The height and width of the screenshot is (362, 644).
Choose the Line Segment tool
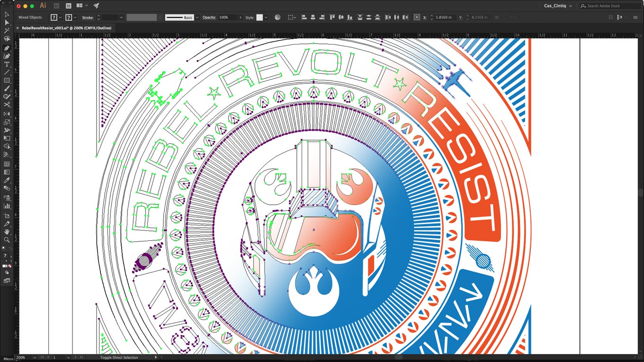coord(7,72)
